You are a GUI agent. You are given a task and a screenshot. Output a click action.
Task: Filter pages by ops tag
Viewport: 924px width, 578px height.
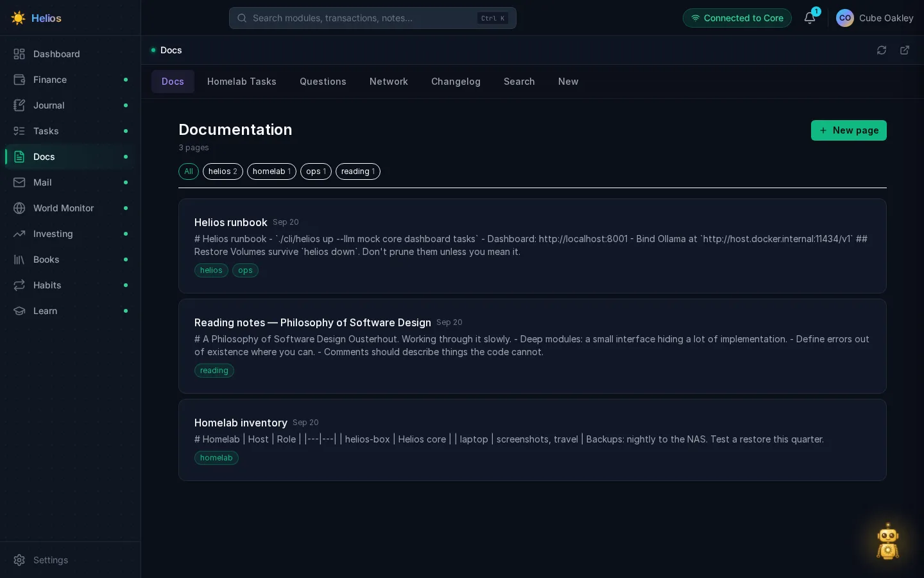click(x=316, y=171)
